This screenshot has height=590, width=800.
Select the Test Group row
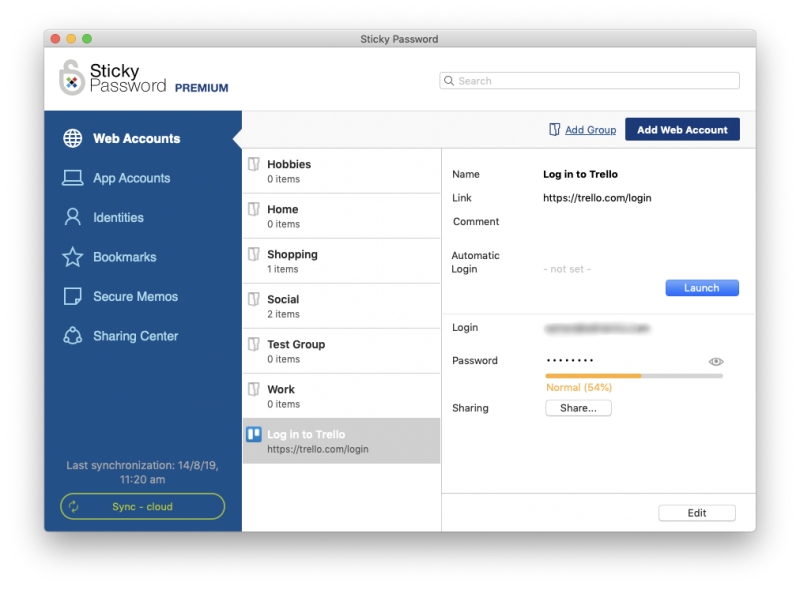tap(341, 351)
